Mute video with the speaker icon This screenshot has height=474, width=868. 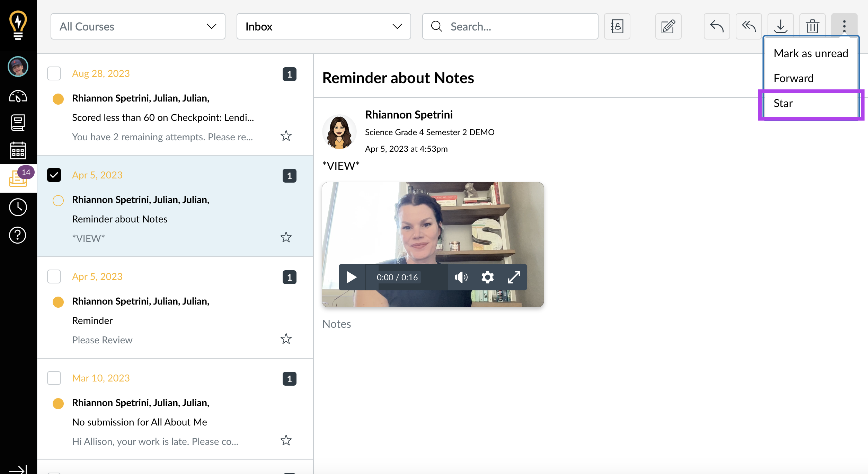[461, 277]
